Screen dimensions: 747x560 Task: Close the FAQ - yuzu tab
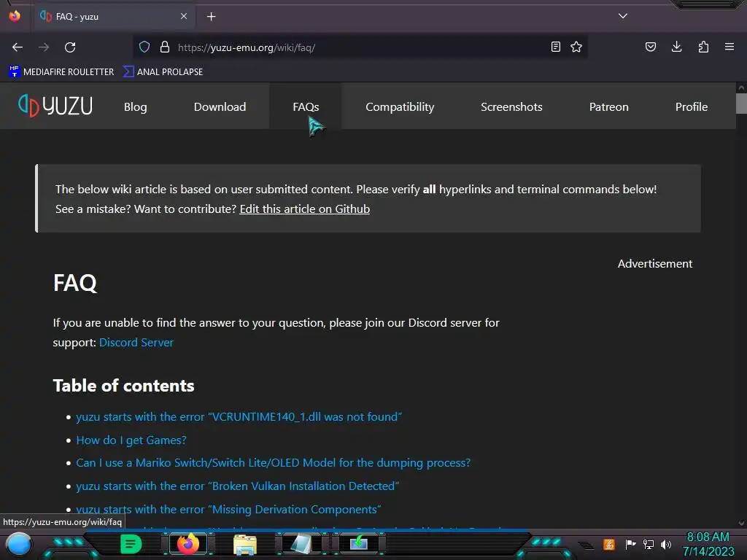[184, 16]
